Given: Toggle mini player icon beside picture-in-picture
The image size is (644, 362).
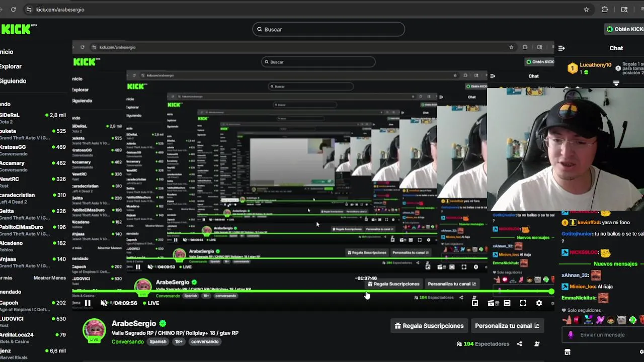Looking at the screenshot, I should [x=491, y=303].
